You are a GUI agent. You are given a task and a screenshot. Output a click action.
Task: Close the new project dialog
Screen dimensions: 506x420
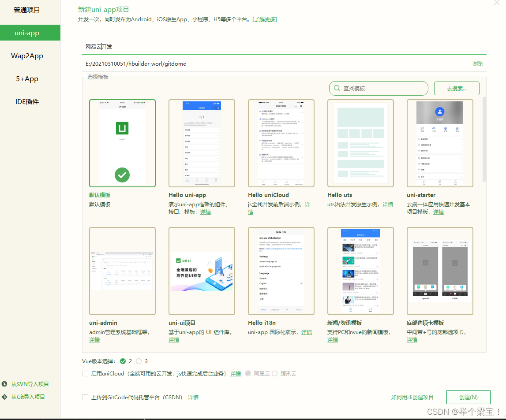[497, 3]
